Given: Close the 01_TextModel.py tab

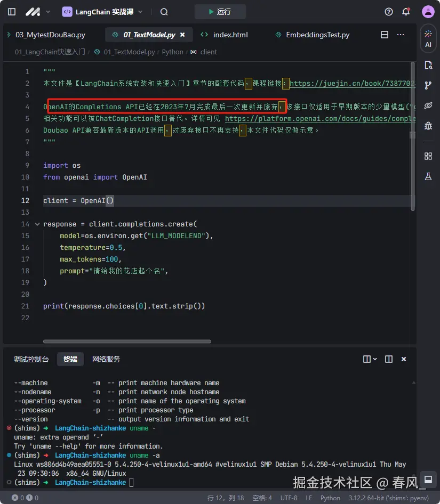Looking at the screenshot, I should (x=182, y=35).
